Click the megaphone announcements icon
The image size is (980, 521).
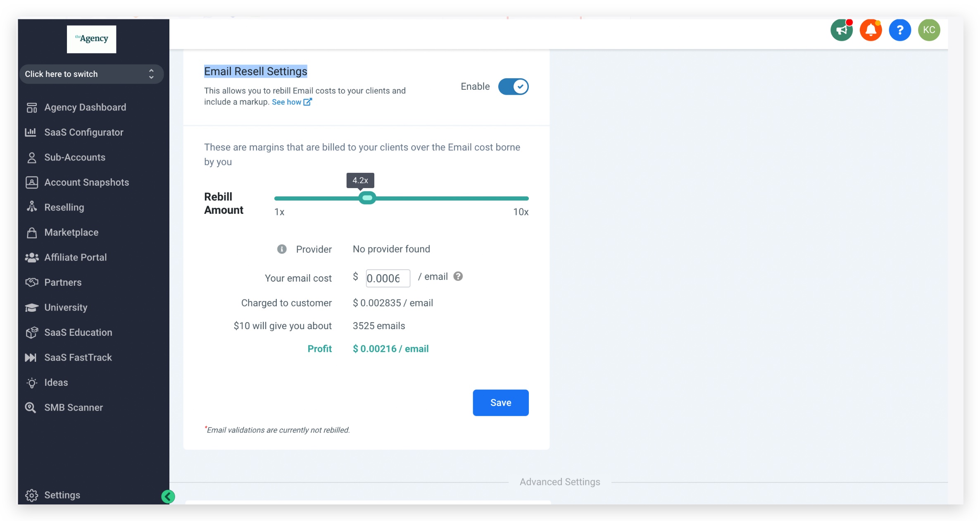(842, 30)
